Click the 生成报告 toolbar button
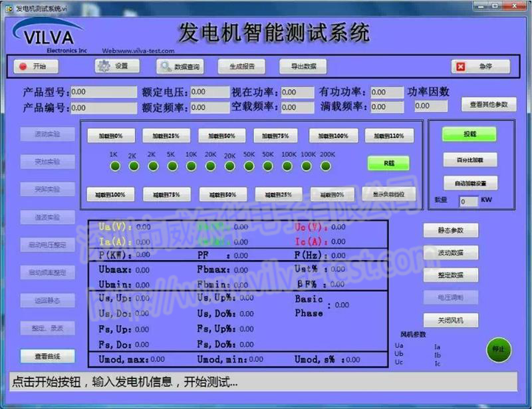The height and width of the screenshot is (409, 532). (x=242, y=67)
